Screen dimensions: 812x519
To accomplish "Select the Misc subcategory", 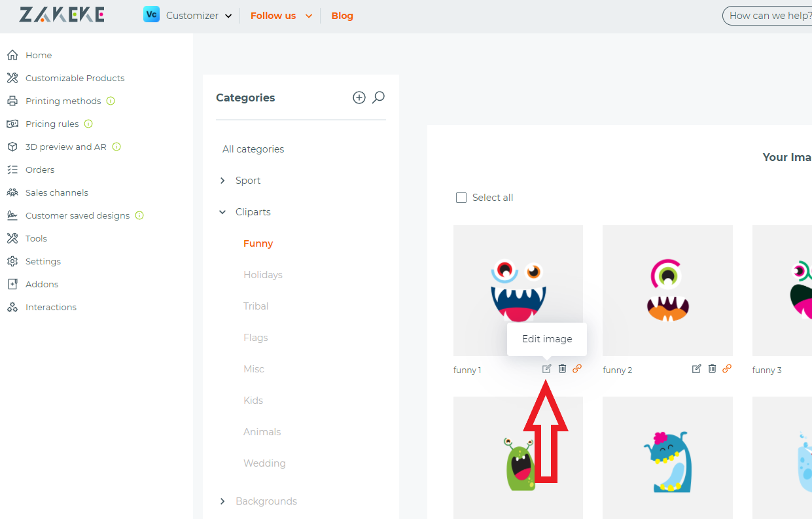I will [254, 369].
